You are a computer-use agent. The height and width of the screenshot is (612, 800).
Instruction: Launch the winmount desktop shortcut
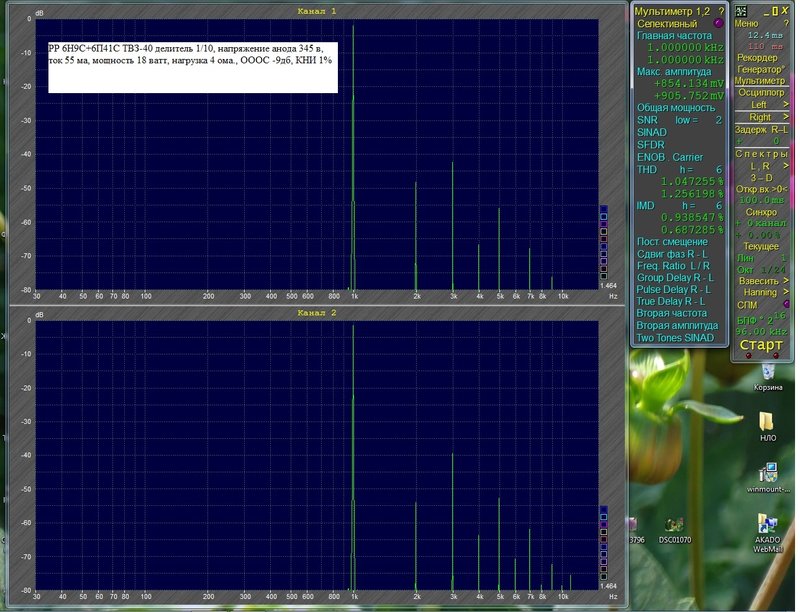coord(768,478)
